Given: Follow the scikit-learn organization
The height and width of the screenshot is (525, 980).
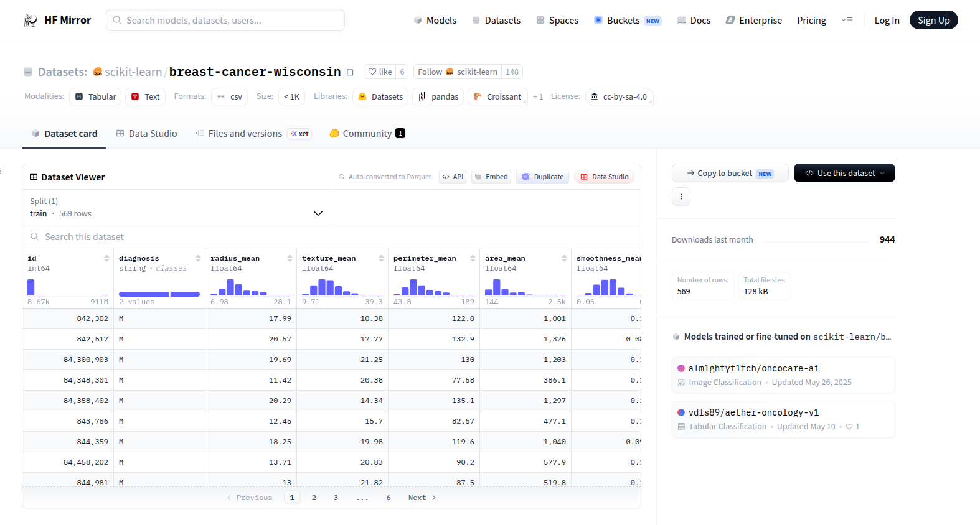Looking at the screenshot, I should point(458,72).
